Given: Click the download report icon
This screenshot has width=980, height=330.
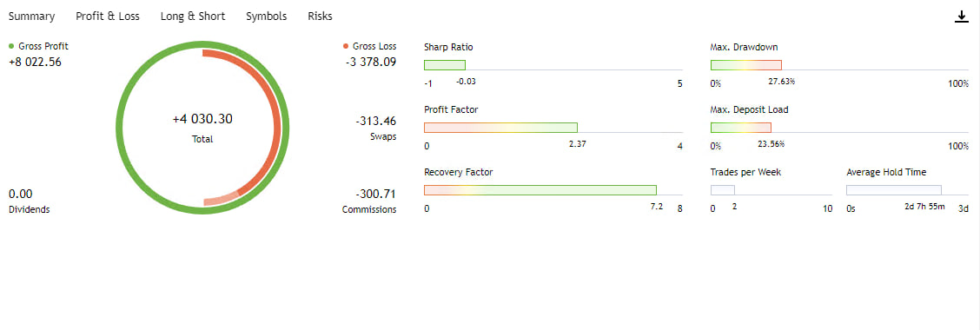Looking at the screenshot, I should (961, 16).
